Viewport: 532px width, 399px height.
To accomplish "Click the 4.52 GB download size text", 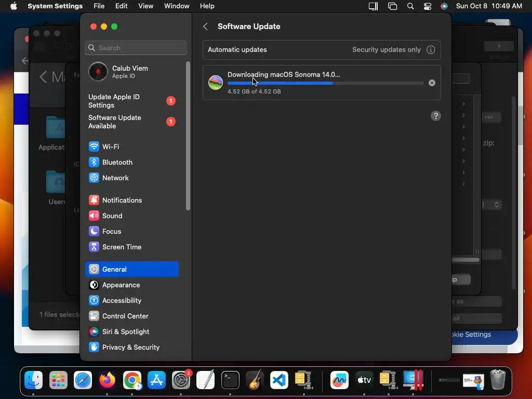I will (x=254, y=91).
